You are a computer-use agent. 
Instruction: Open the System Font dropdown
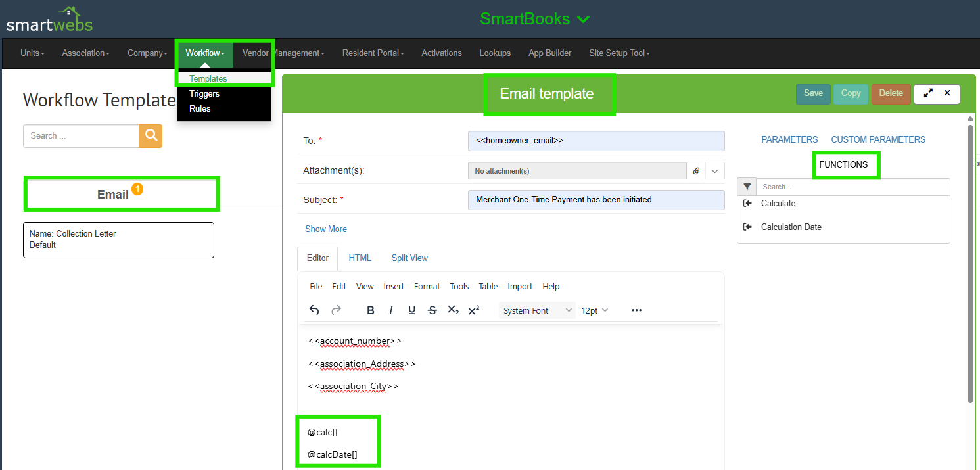click(536, 310)
